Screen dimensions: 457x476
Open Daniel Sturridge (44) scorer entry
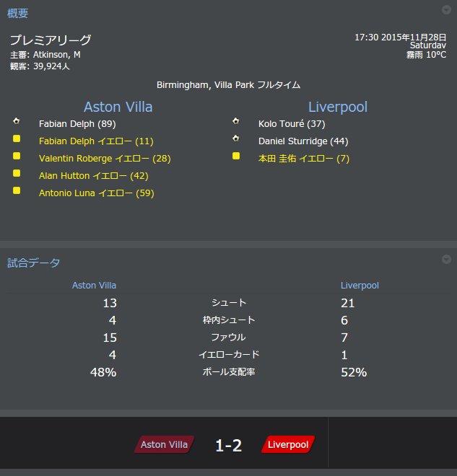303,141
